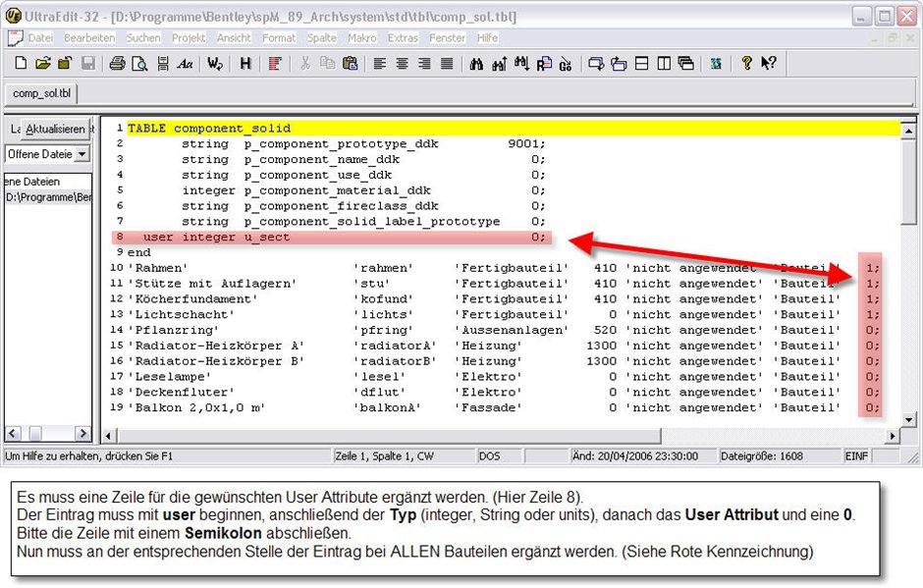Image resolution: width=923 pixels, height=588 pixels.
Task: Click the Go to line icon
Action: (x=566, y=63)
